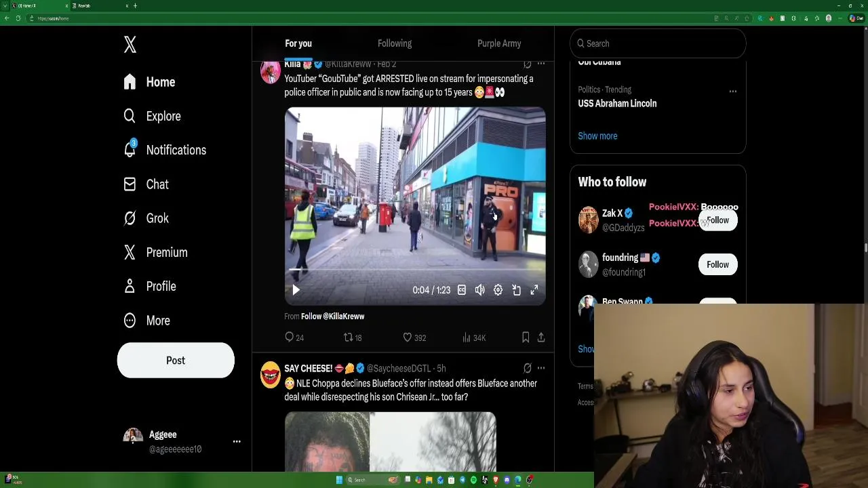Open Aggeee profile avatar
The image size is (868, 488).
point(133,436)
